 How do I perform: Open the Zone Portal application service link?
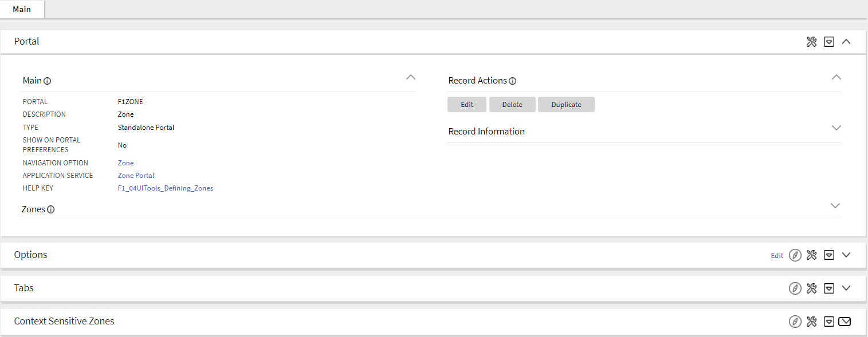[x=136, y=175]
